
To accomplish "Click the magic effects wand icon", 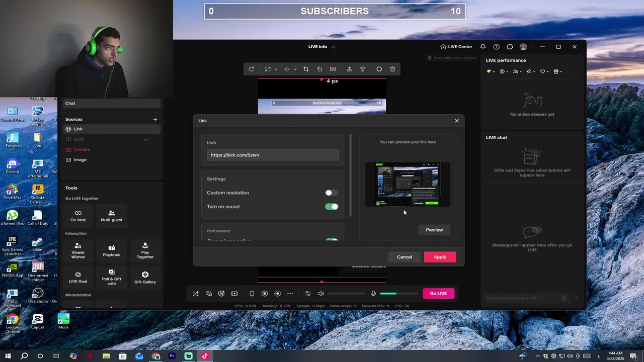I will click(196, 294).
